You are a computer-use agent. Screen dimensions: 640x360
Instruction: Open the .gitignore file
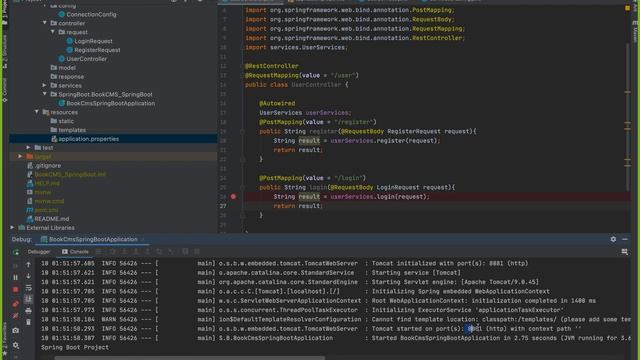[48, 166]
